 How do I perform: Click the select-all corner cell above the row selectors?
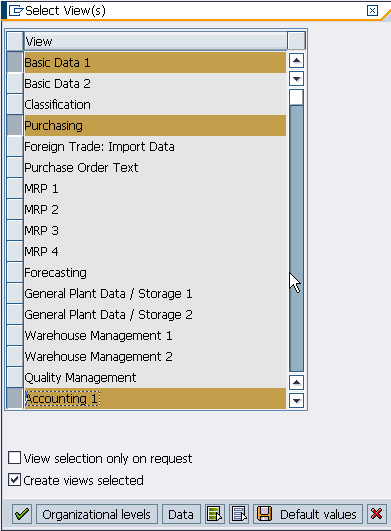15,41
